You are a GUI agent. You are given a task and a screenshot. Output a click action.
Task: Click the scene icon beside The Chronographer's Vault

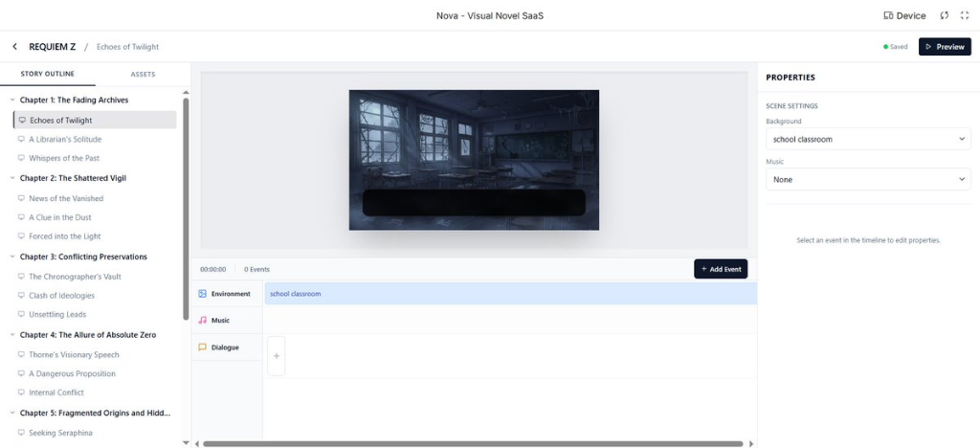coord(21,277)
